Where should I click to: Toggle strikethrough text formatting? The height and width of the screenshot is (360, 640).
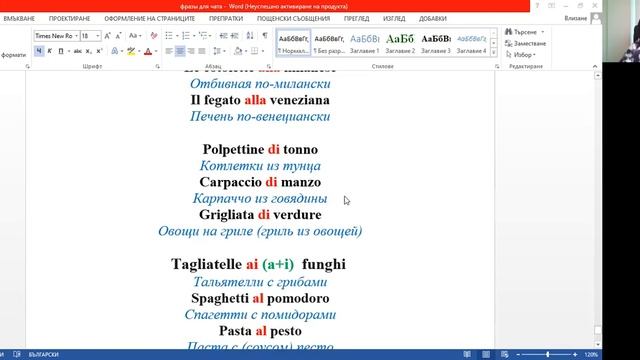[x=77, y=51]
